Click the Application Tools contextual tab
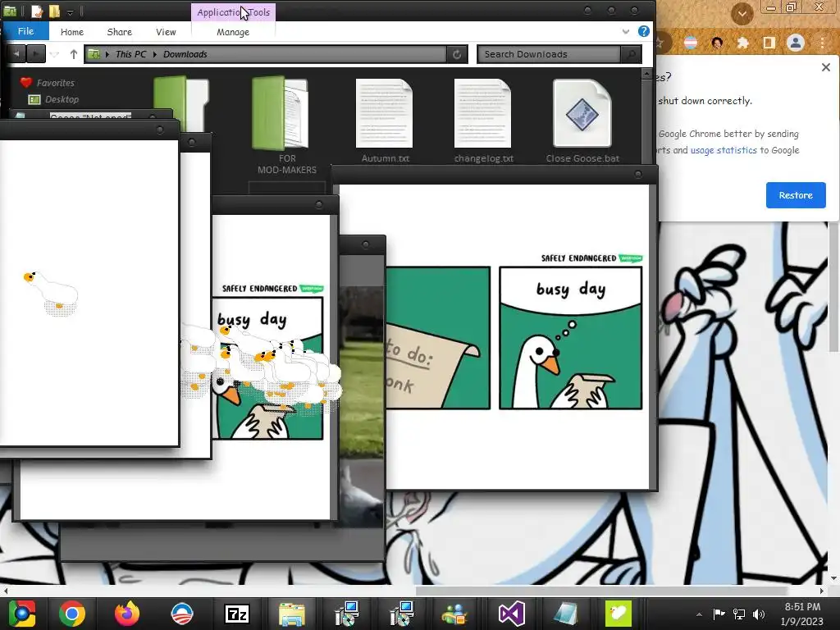Image resolution: width=840 pixels, height=630 pixels. [233, 11]
